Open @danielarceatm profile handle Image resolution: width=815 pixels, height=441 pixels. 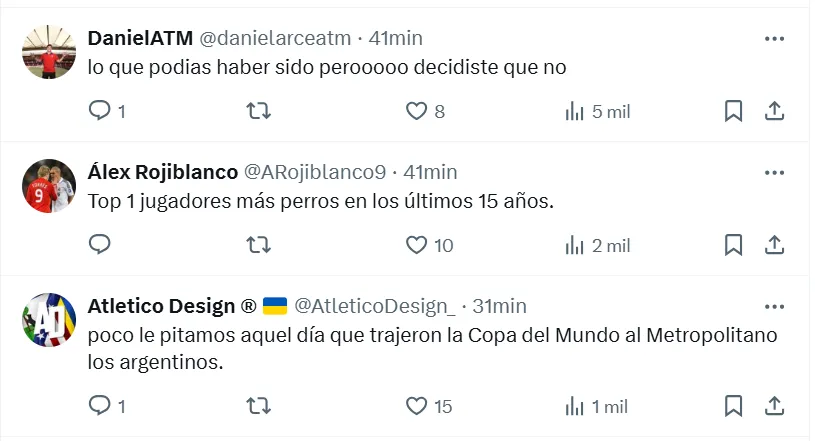tap(275, 38)
